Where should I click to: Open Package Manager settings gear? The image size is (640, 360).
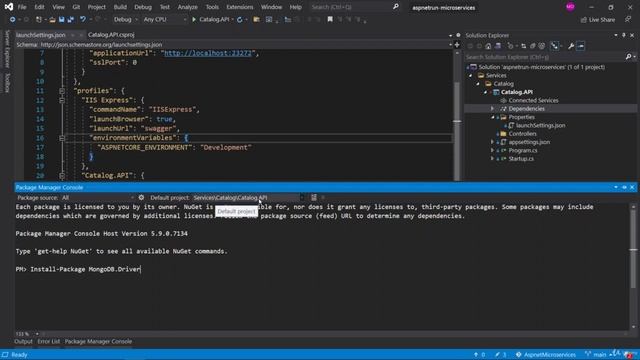pos(141,198)
